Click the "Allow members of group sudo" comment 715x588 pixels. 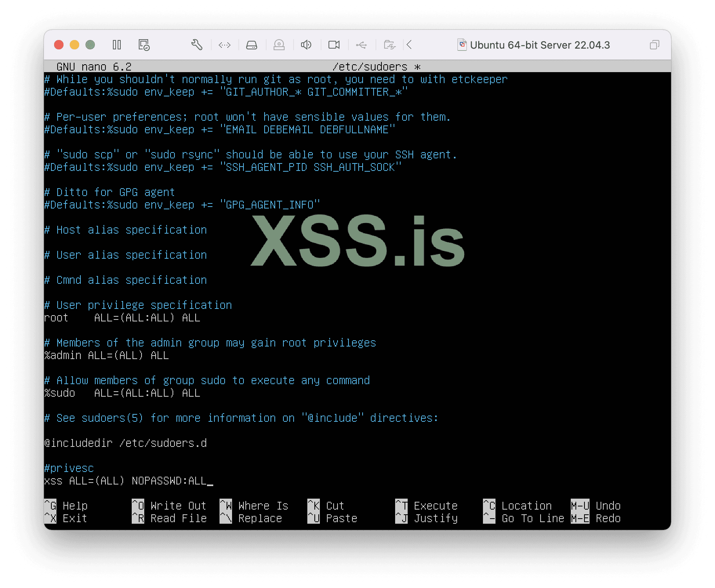click(207, 380)
